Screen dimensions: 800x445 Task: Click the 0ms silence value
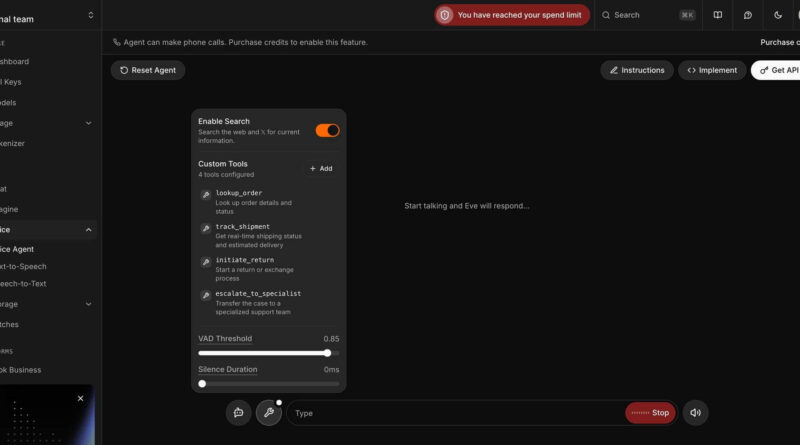331,369
